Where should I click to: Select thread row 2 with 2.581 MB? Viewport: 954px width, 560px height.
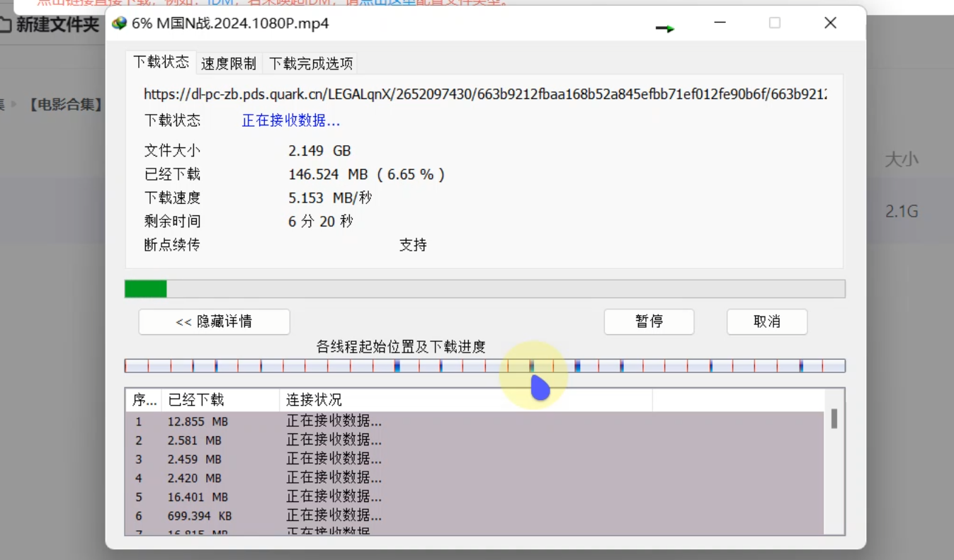pyautogui.click(x=475, y=440)
